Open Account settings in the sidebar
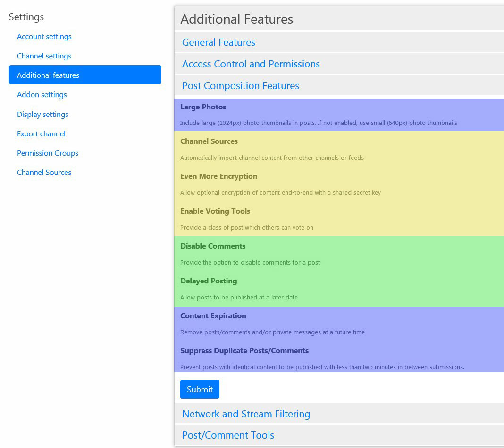504x448 pixels. [x=44, y=37]
